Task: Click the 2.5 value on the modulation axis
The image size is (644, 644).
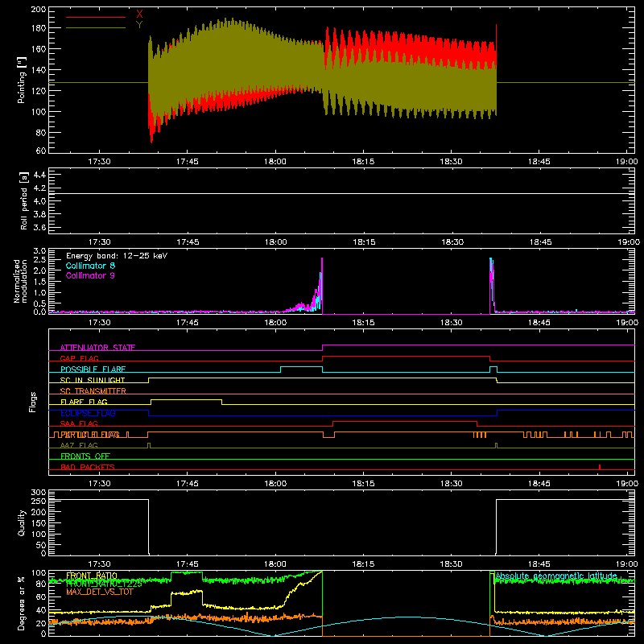Action: click(x=39, y=259)
